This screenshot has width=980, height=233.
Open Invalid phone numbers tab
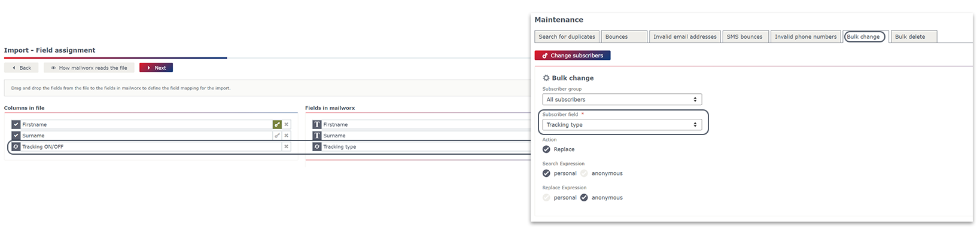(806, 36)
